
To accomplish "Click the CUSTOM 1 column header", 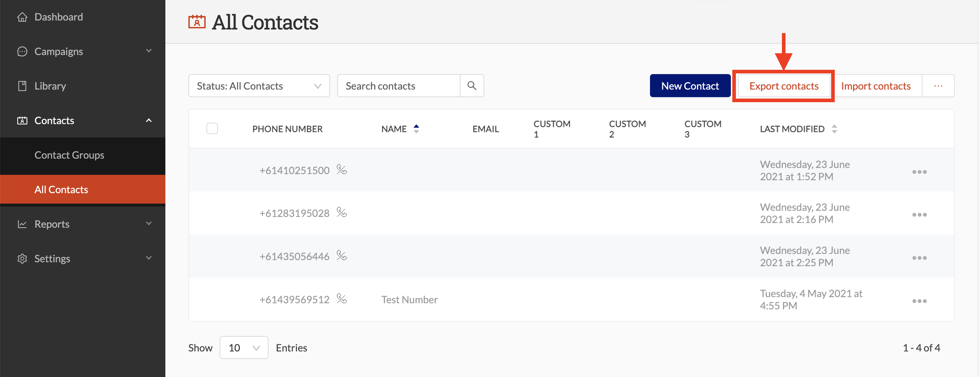I will (x=551, y=129).
